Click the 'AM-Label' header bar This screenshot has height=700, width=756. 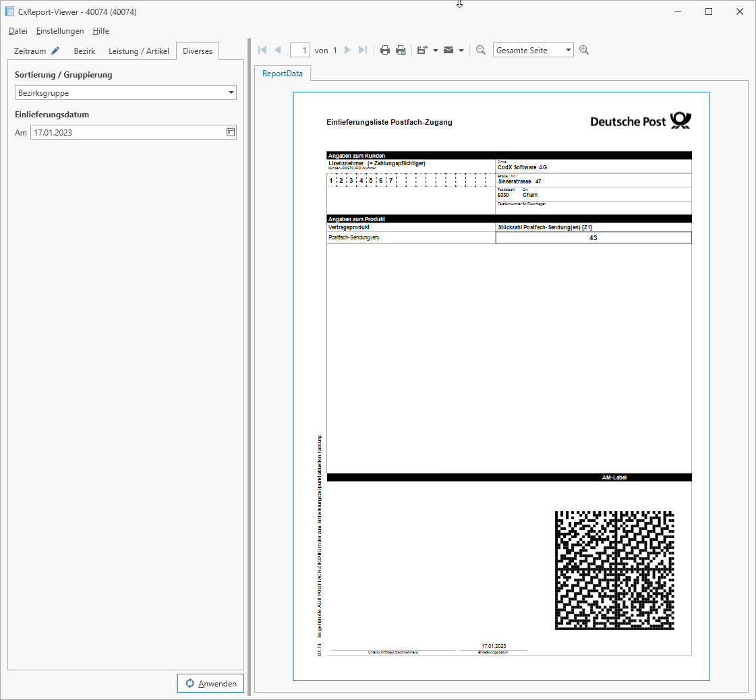coord(509,477)
